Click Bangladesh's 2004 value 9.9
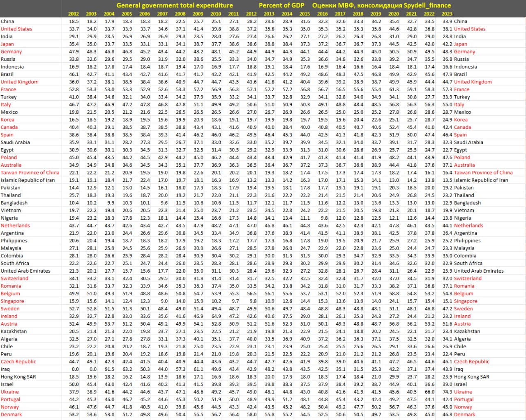526x420 pixels. 111,203
